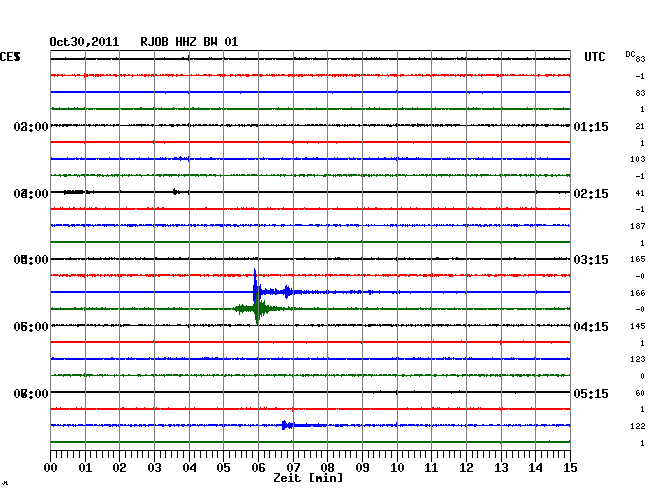Select the DC offset value "60"

pos(640,393)
